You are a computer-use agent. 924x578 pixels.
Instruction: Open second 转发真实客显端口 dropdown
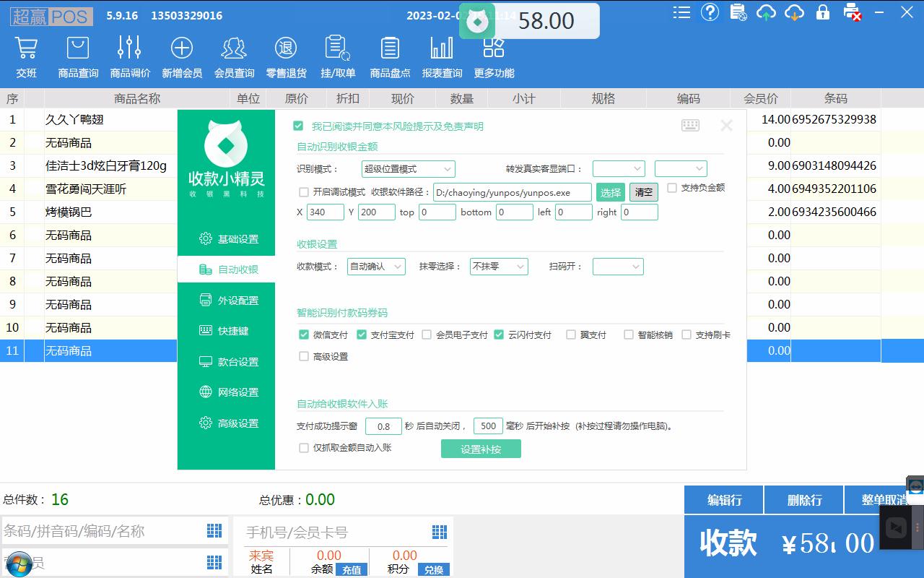coord(681,169)
